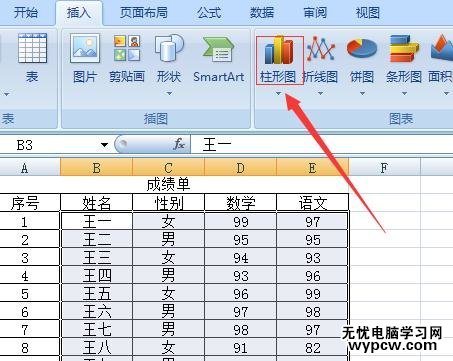Select the cell containing 王四
This screenshot has height=361, width=453.
pos(96,275)
